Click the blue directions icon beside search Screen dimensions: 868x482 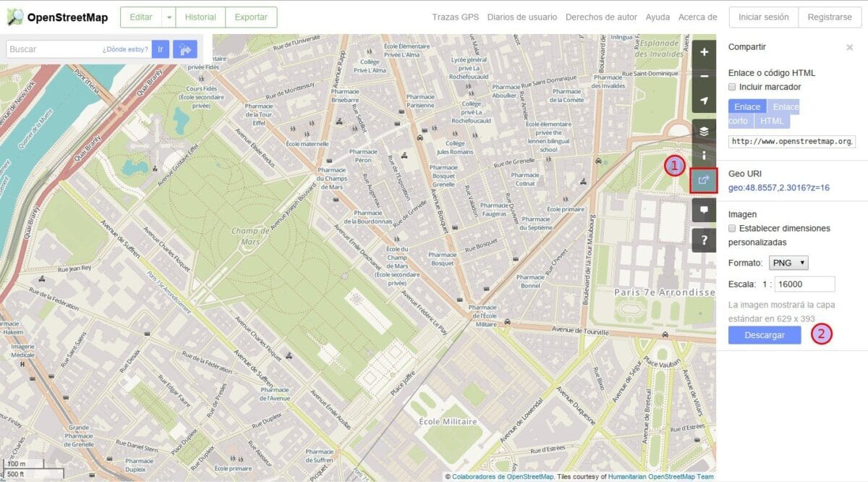[186, 48]
